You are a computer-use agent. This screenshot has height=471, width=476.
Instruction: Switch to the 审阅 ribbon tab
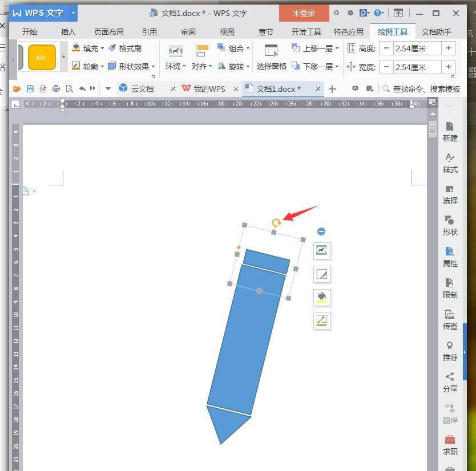[x=188, y=32]
